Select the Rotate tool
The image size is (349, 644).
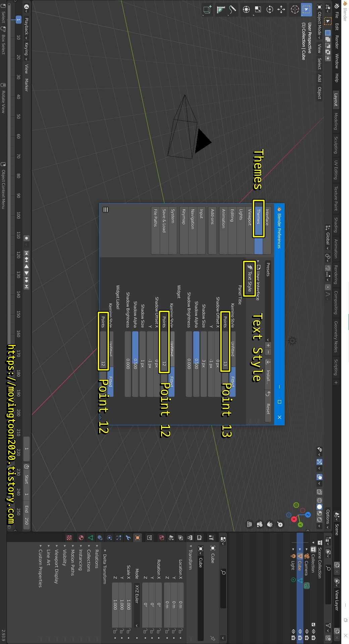coord(269,9)
